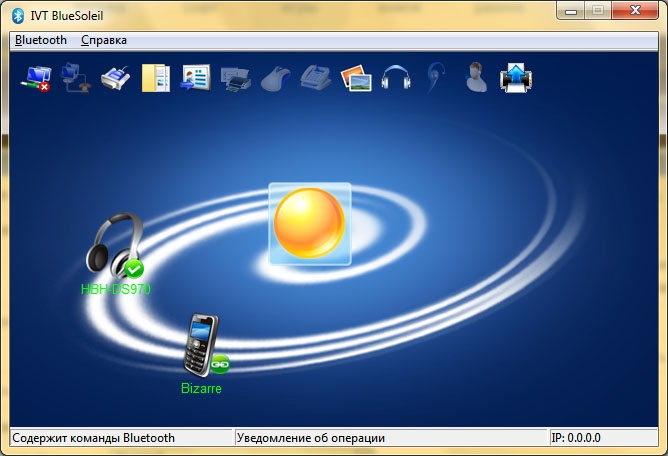Screen dimensions: 668x456
Task: Click the blue headphones icon in the toolbar
Action: click(396, 77)
